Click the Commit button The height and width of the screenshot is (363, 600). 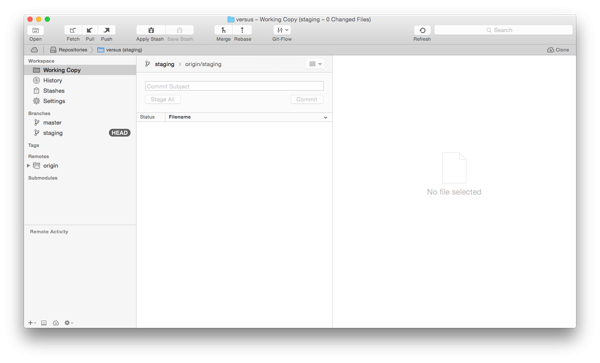click(307, 99)
